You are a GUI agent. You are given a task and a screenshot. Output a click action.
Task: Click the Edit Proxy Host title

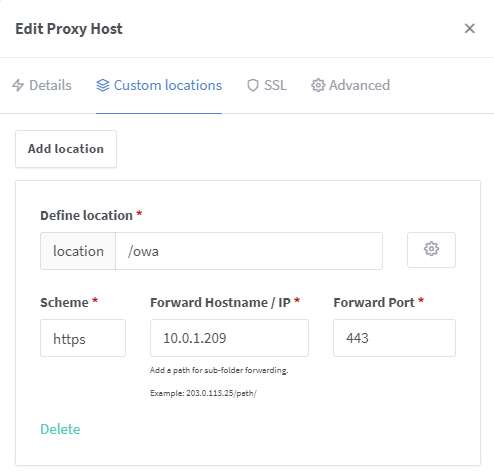coord(69,29)
